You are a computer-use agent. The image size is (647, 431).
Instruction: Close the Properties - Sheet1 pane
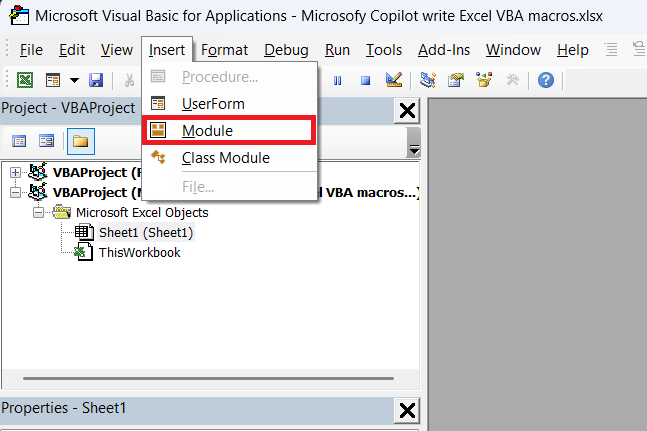407,411
